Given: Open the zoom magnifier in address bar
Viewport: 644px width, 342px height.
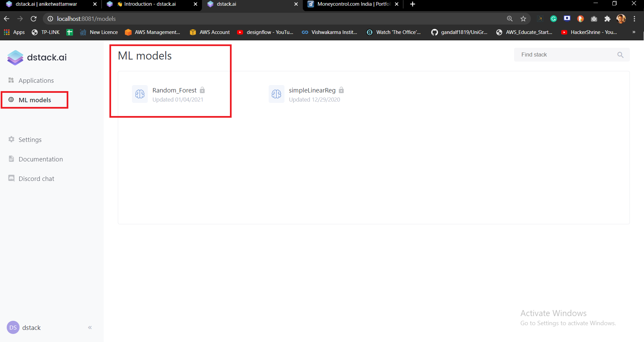Looking at the screenshot, I should 510,19.
